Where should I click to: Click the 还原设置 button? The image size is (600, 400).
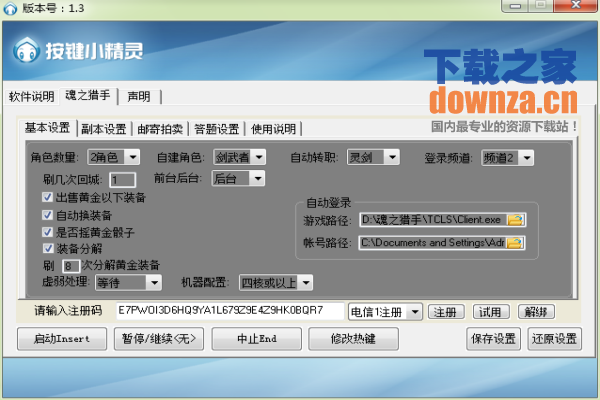554,339
